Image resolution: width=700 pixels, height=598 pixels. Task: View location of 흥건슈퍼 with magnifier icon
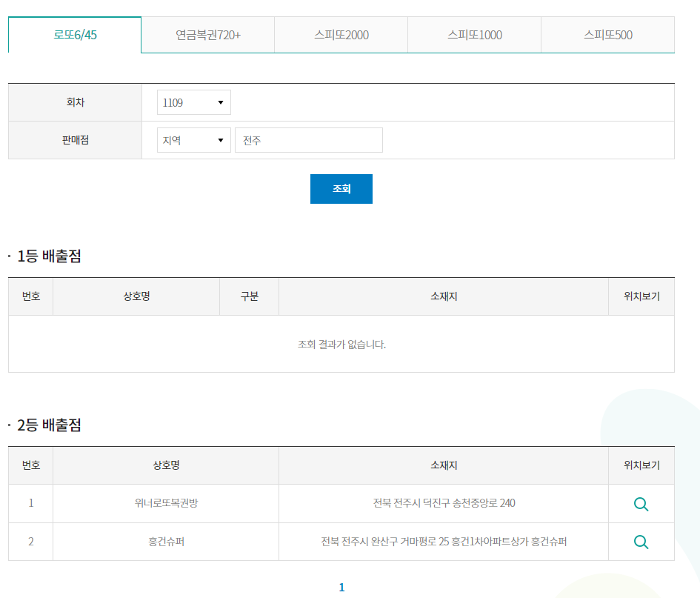tap(641, 542)
